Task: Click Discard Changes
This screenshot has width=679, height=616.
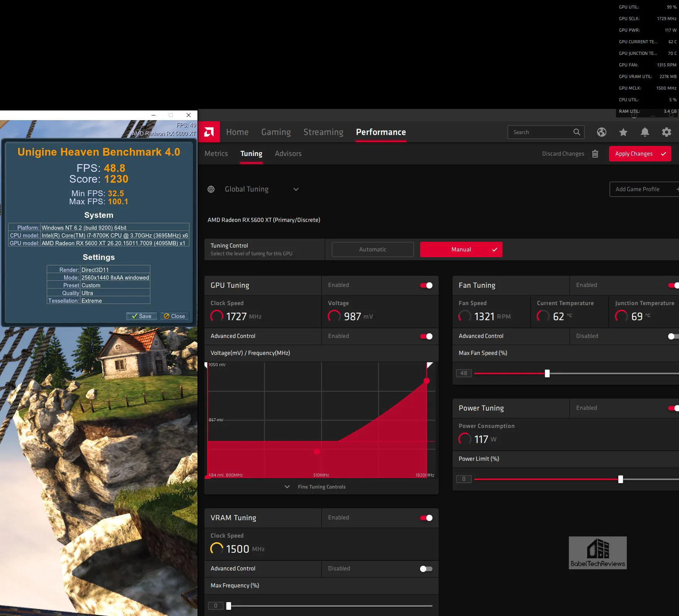Action: [x=563, y=154]
